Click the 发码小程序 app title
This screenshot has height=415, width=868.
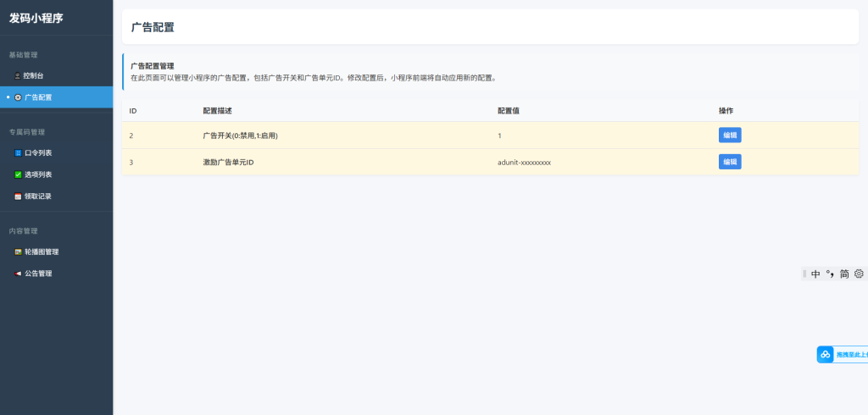click(36, 18)
